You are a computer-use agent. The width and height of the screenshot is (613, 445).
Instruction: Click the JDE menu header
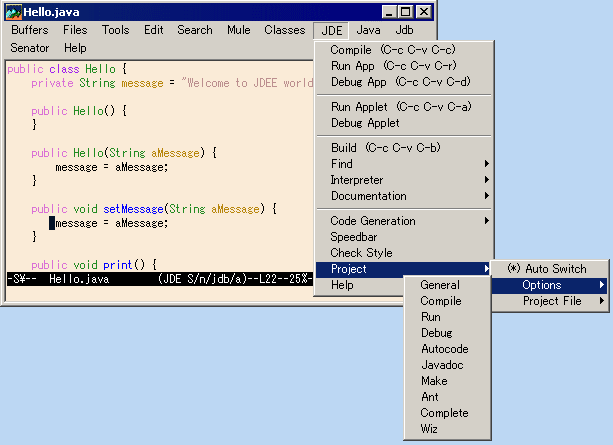(x=331, y=31)
